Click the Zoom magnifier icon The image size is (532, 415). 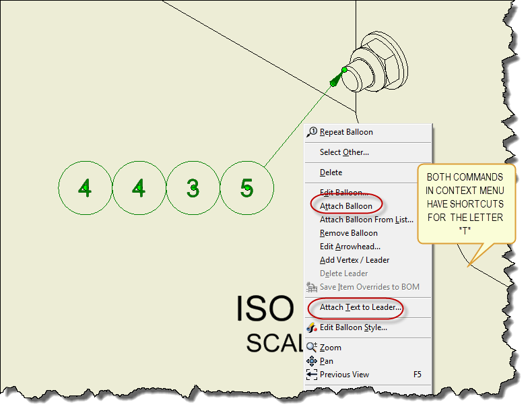tap(312, 347)
